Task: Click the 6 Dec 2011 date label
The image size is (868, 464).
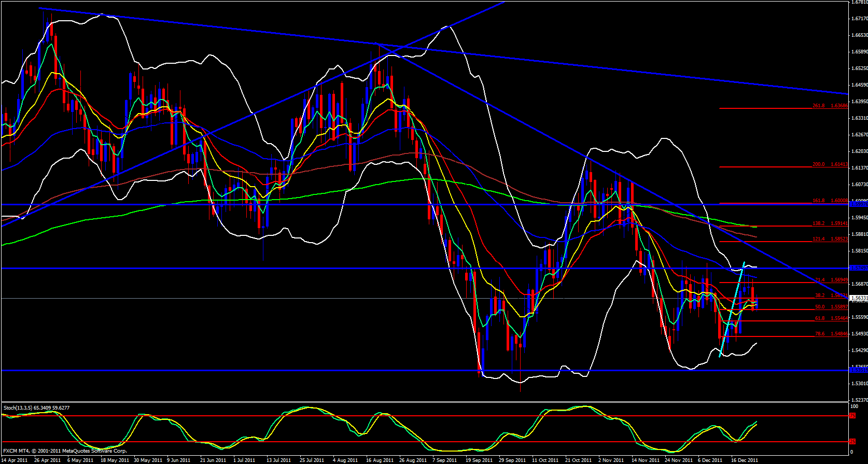Action: pos(710,460)
